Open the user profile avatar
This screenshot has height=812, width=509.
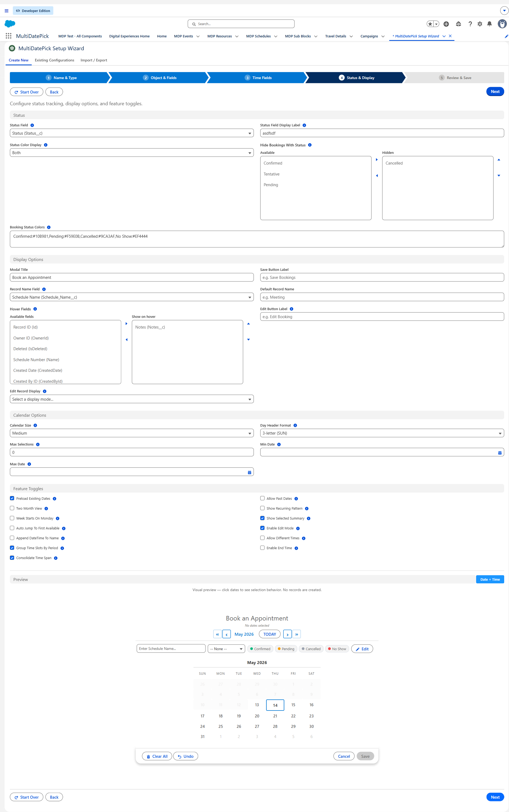point(502,24)
